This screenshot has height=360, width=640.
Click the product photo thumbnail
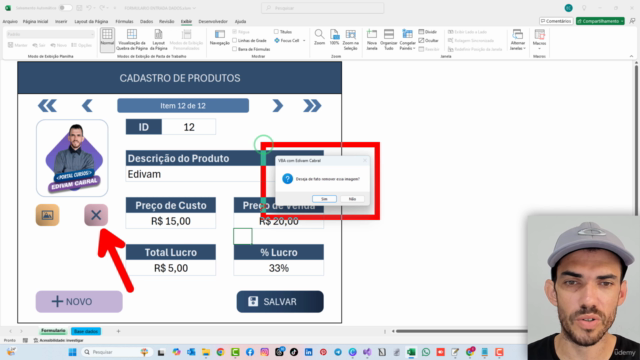(72, 158)
